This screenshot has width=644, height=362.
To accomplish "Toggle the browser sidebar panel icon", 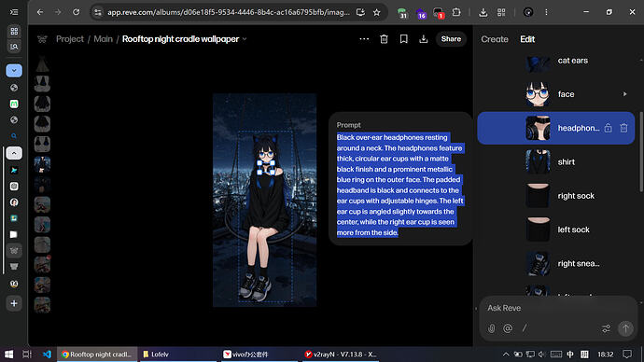I will tap(14, 12).
